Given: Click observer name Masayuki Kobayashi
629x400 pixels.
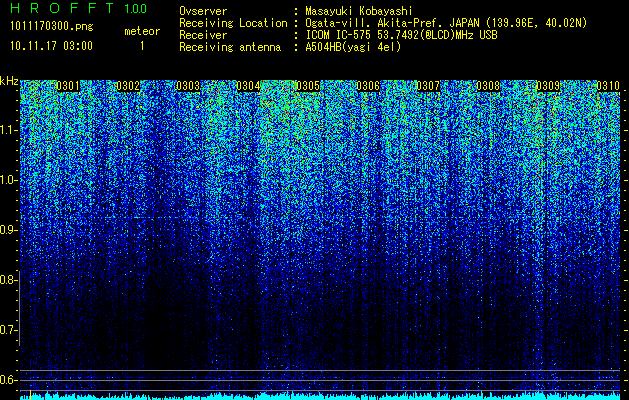Looking at the screenshot, I should [359, 11].
